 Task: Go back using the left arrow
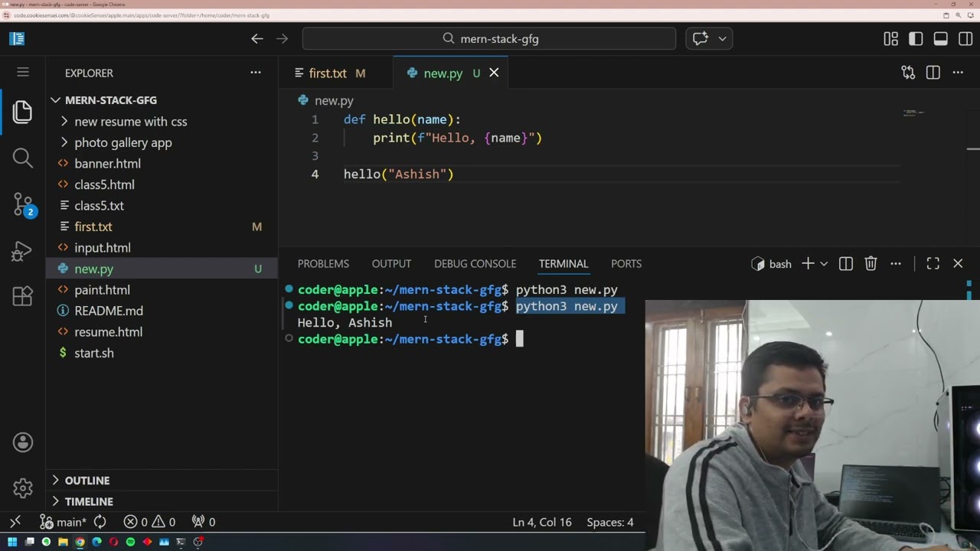257,38
